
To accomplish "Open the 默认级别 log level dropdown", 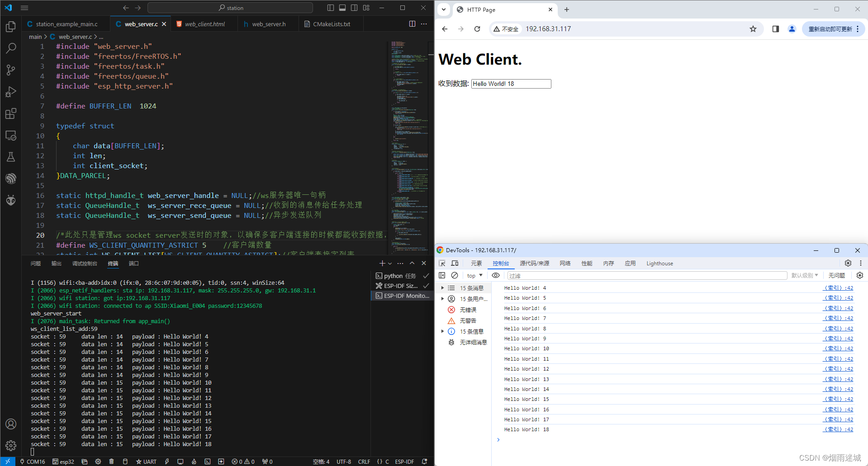I will pyautogui.click(x=805, y=275).
